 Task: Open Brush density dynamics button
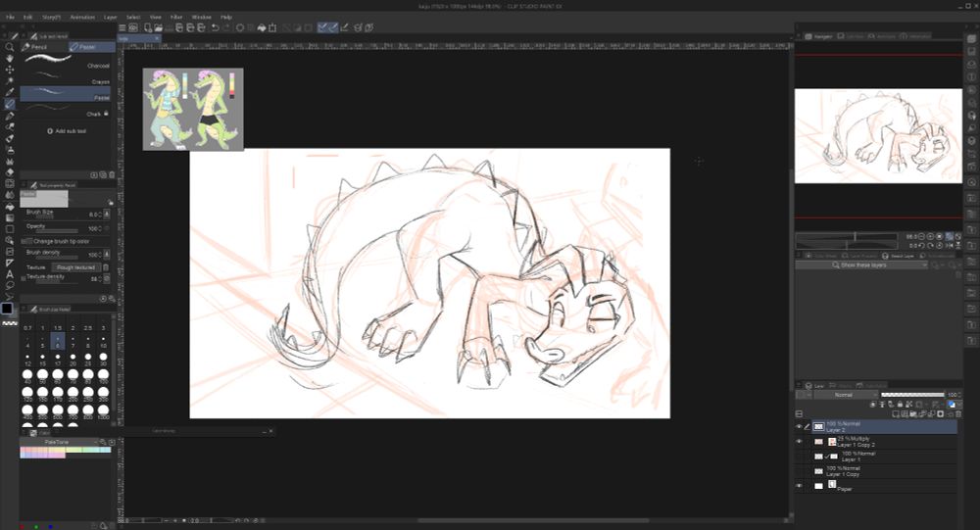tap(107, 255)
